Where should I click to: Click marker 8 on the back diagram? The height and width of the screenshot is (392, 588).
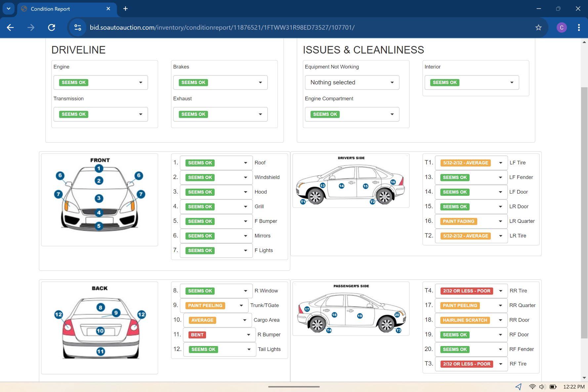[x=101, y=307]
